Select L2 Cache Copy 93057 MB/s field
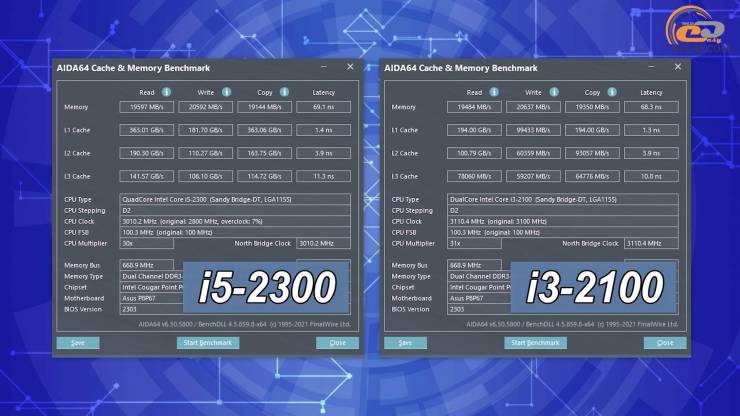This screenshot has height=416, width=740. coord(592,153)
